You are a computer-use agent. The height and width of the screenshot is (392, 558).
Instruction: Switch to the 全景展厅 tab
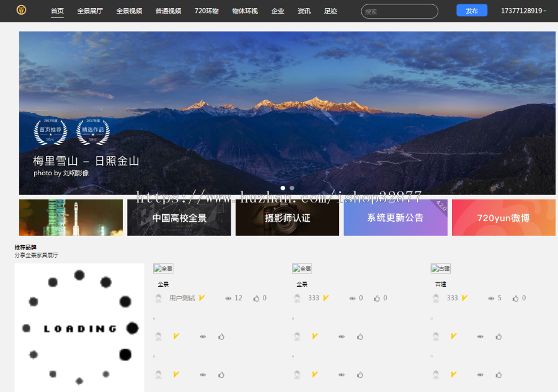coord(89,11)
